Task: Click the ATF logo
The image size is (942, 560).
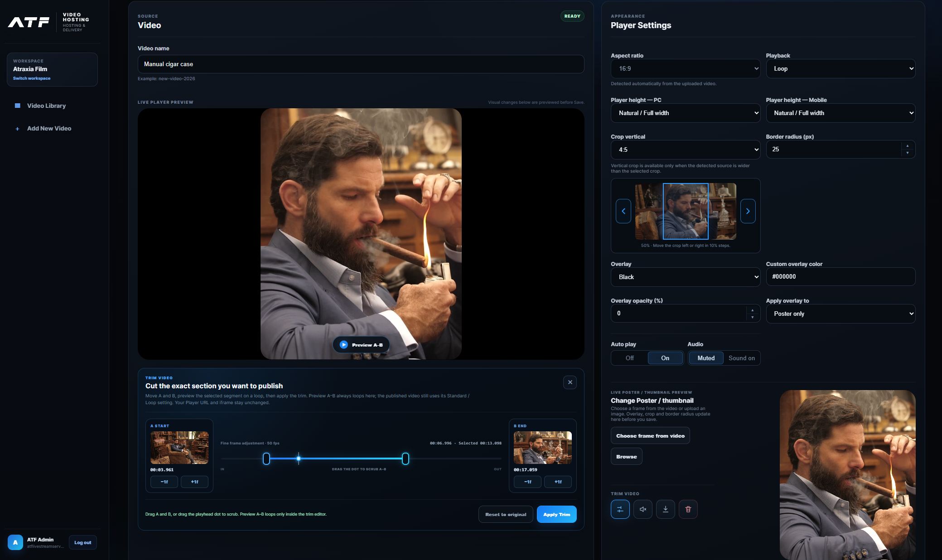Action: [x=29, y=22]
